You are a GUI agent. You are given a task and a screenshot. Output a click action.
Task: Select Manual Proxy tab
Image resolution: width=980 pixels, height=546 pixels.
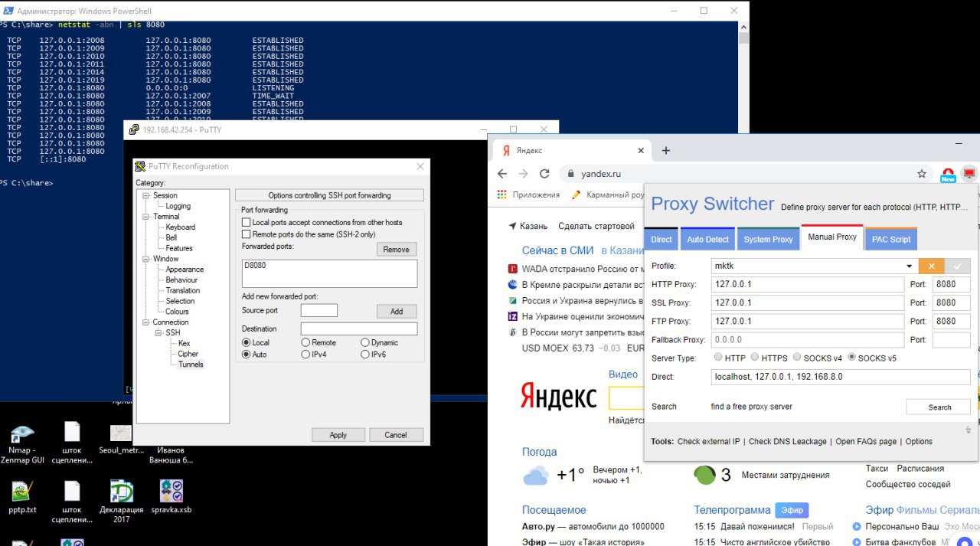click(832, 237)
